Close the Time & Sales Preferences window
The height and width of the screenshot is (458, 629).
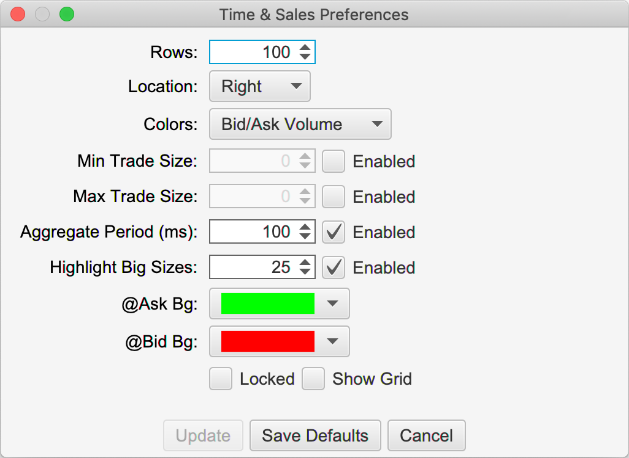(x=17, y=15)
